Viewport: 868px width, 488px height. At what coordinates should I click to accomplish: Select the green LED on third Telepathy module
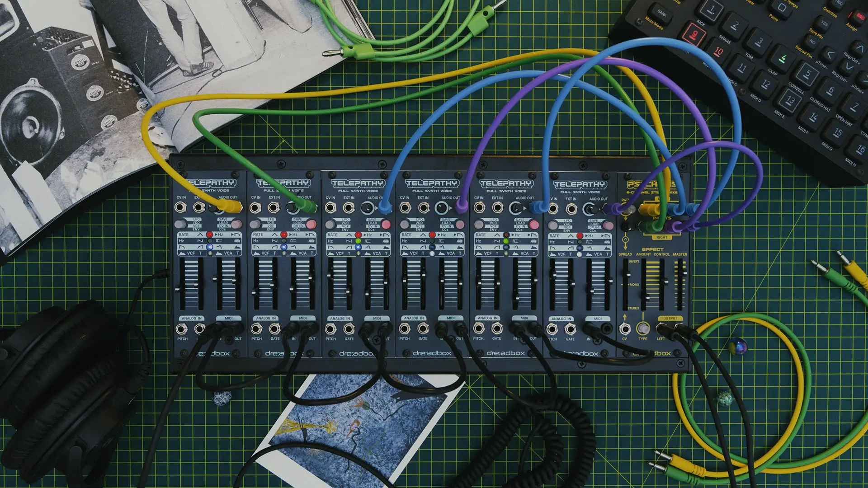tap(358, 241)
